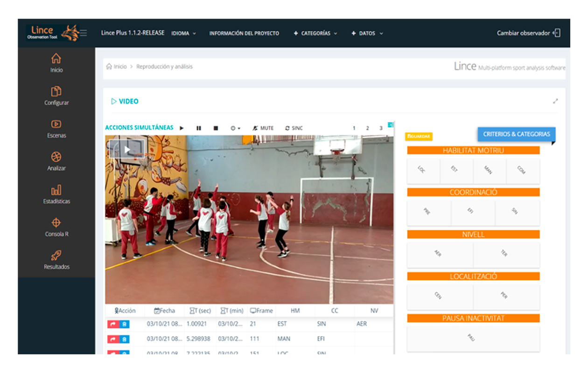Open INFORMACIÓN DEL PROYECTO menu
This screenshot has height=373, width=588.
coord(244,34)
